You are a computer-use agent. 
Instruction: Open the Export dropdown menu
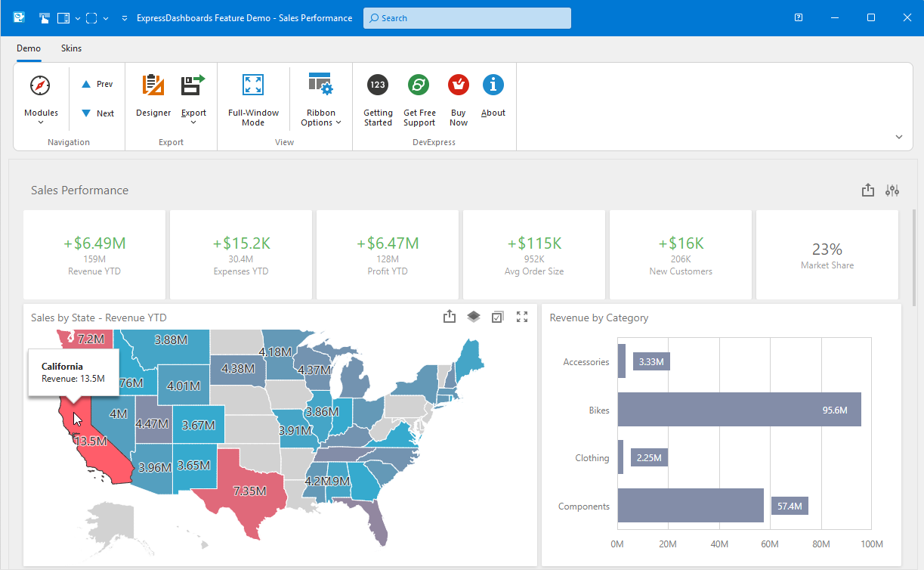pos(193,97)
